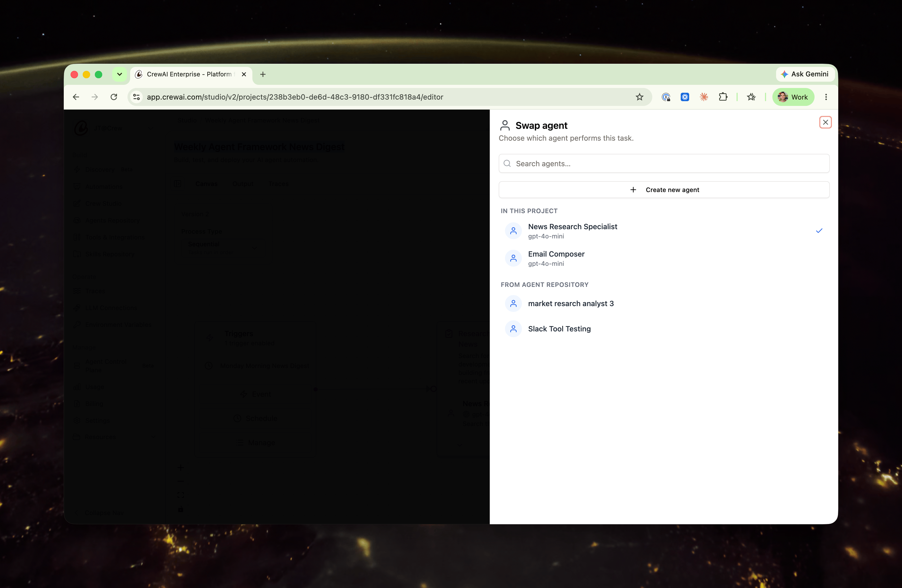The height and width of the screenshot is (588, 902).
Task: Click the FROM AGENT REPOSITORY section heading
Action: tap(544, 284)
